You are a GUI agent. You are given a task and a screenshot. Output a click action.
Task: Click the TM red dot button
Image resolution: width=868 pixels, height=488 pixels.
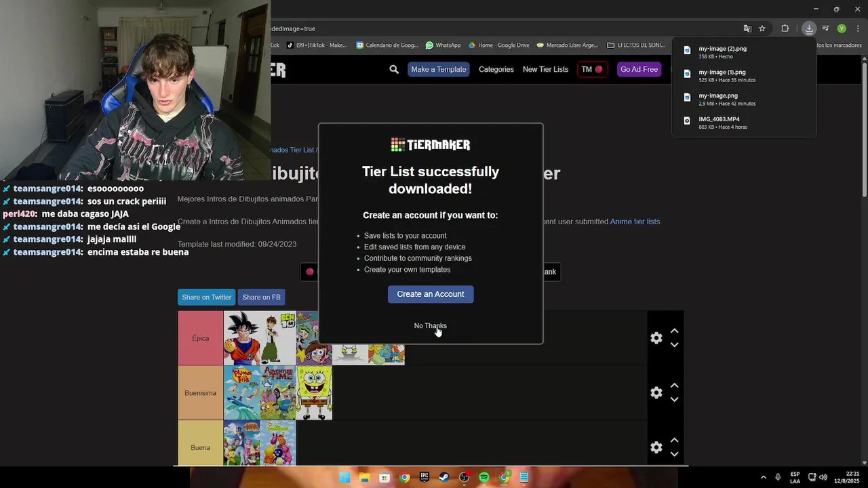click(x=592, y=69)
